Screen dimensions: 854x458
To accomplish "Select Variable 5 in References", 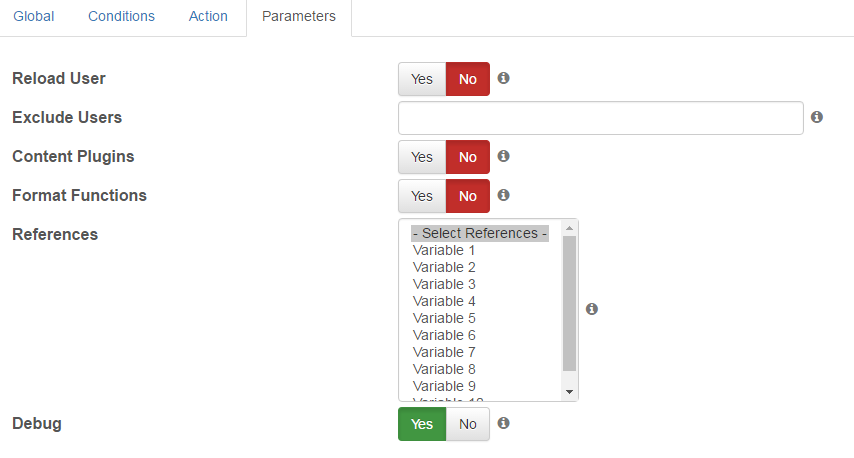I will pos(444,318).
